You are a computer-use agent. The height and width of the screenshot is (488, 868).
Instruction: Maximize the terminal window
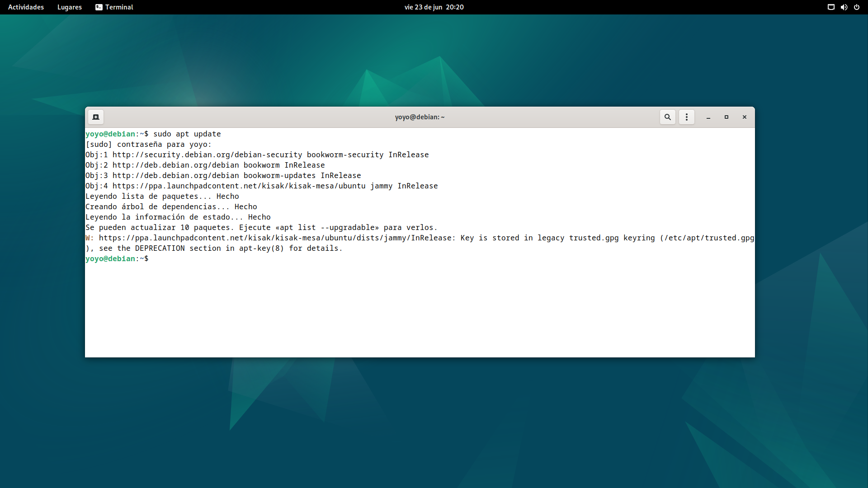[x=726, y=117]
